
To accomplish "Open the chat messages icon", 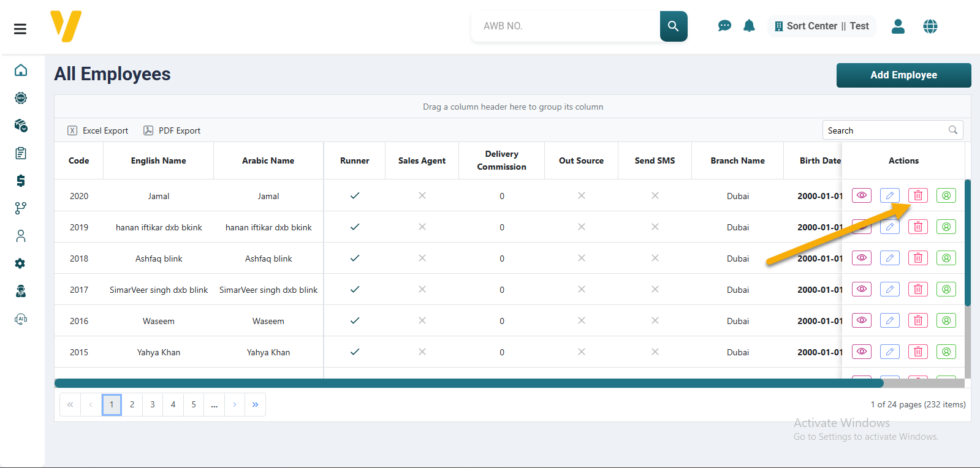I will (x=724, y=26).
